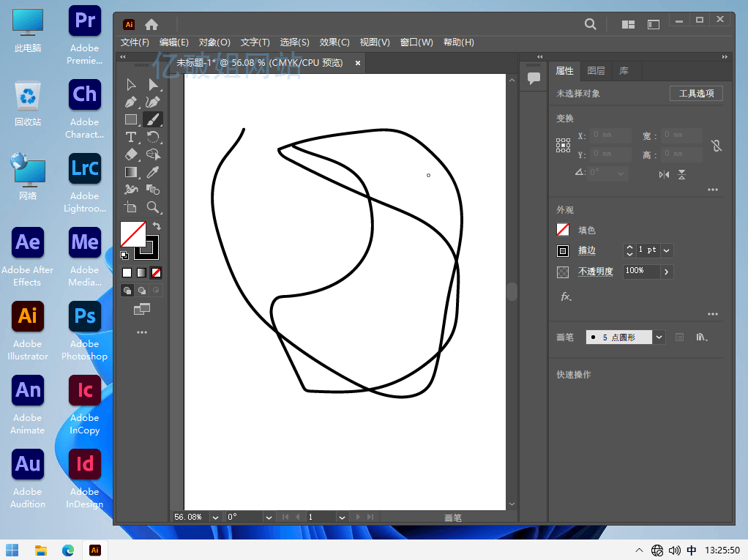Viewport: 748px width, 560px height.
Task: Swap fill and stroke colors
Action: [x=156, y=227]
